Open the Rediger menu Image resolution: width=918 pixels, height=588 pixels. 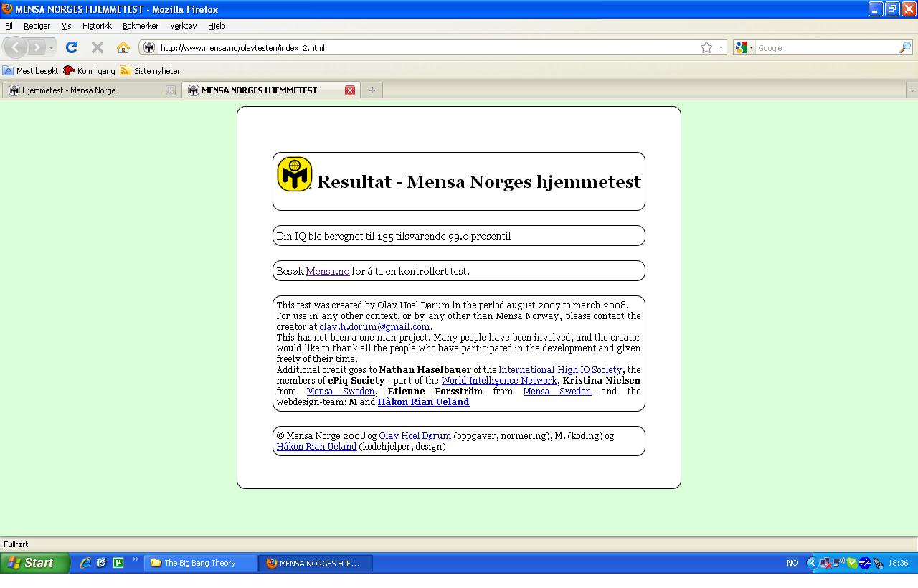click(x=37, y=26)
